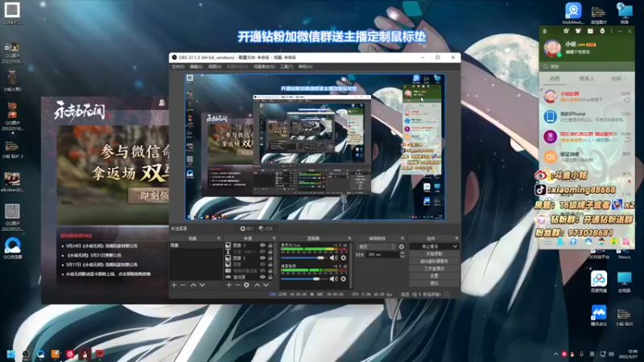Toggle lock on 图像 2 source
This screenshot has width=644, height=362.
pyautogui.click(x=270, y=258)
